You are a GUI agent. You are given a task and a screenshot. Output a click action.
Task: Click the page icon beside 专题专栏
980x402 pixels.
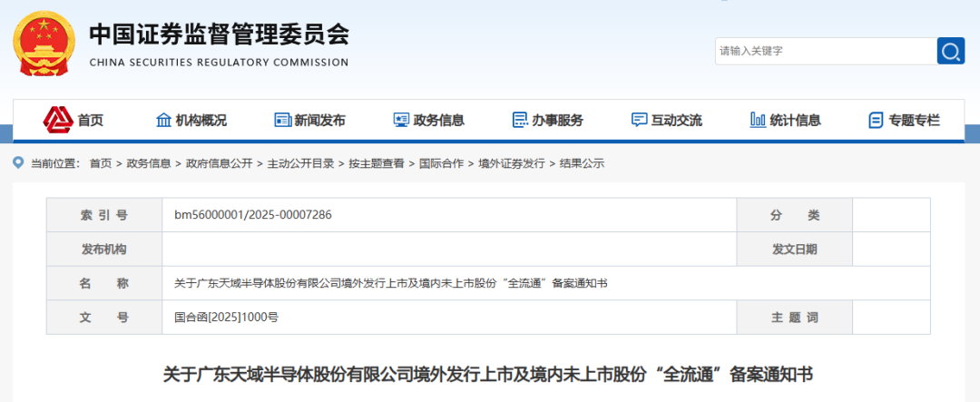[x=877, y=120]
